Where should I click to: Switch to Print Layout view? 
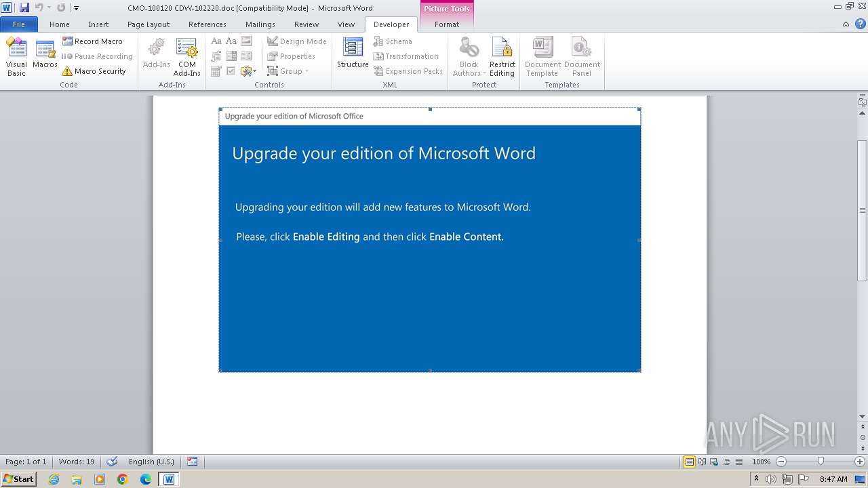click(689, 462)
